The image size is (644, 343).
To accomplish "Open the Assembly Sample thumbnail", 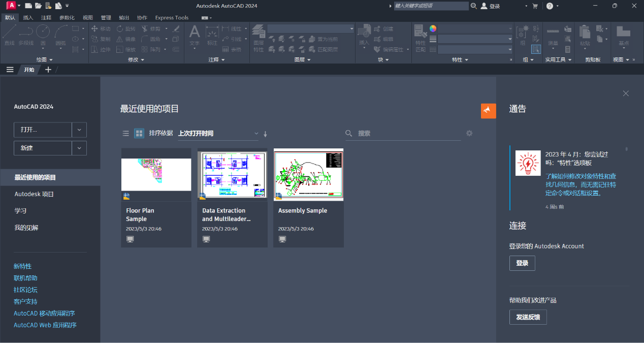I will point(308,174).
